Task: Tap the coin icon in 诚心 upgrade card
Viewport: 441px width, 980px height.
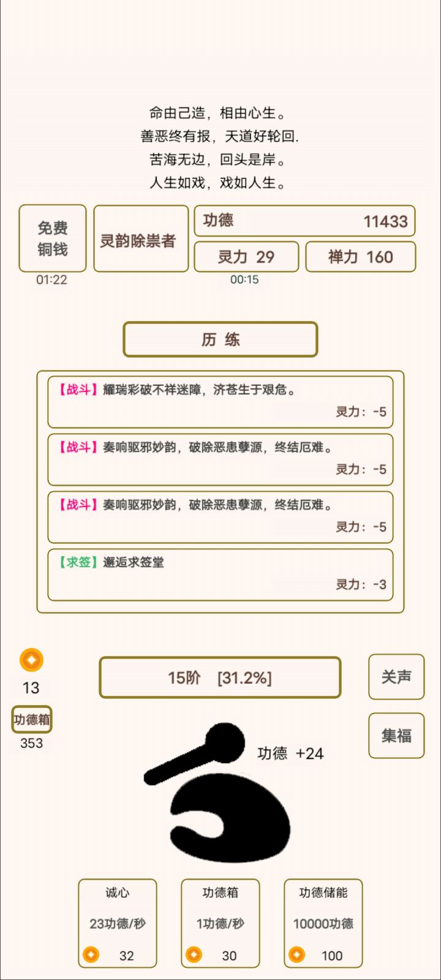Action: coord(91,955)
